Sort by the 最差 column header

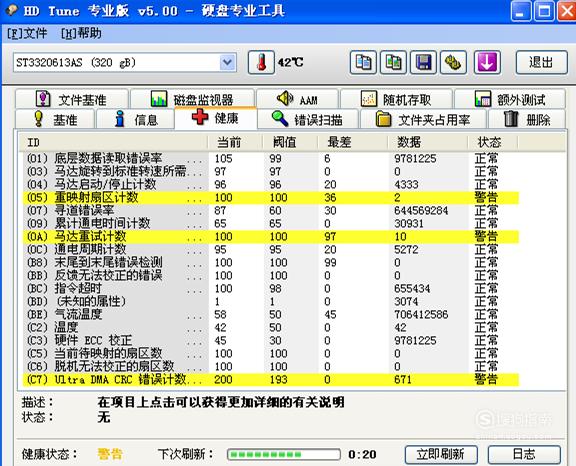tap(353, 142)
